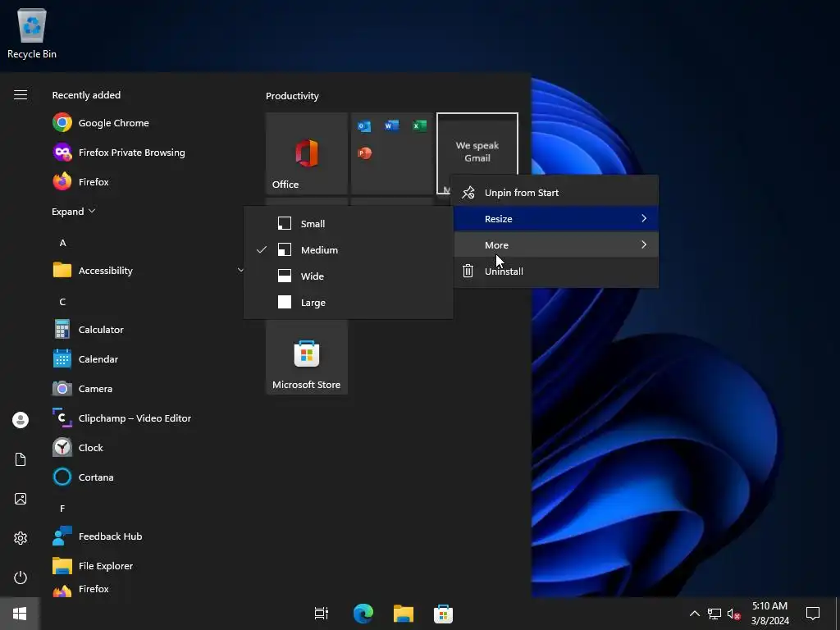Open the Word icon in tile folder
Image resolution: width=840 pixels, height=630 pixels.
tap(391, 126)
